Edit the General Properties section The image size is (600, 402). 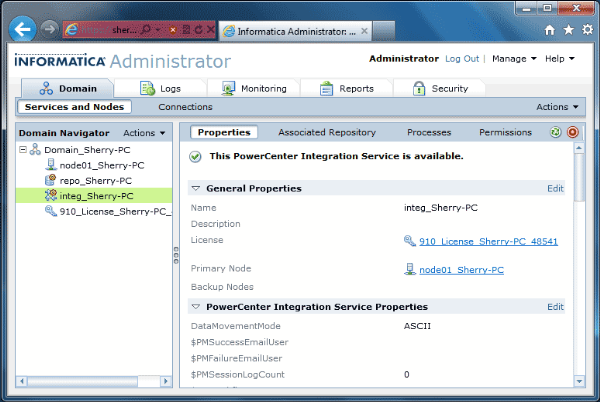tap(555, 188)
